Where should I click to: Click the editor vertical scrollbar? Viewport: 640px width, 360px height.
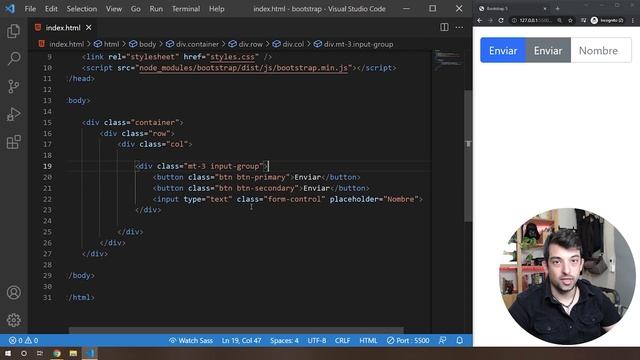click(468, 155)
